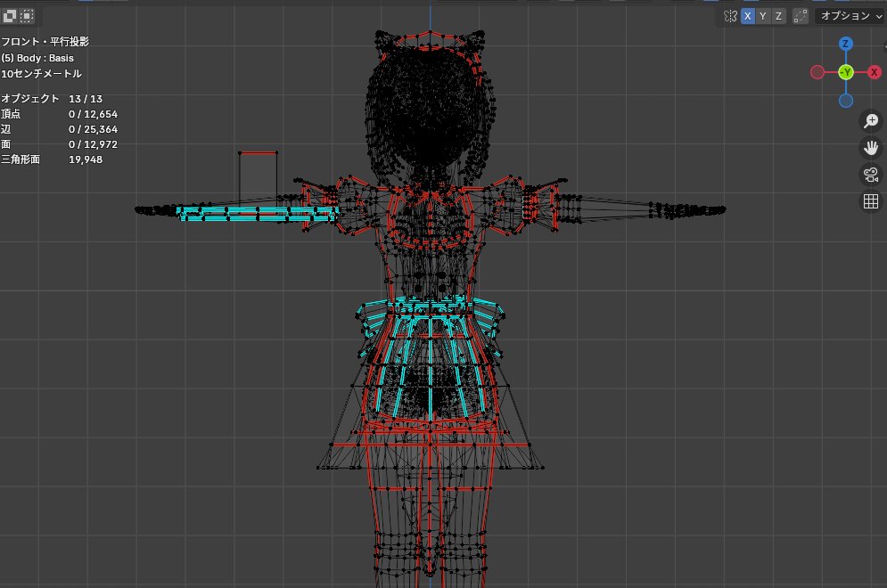Enable the Y mirror toggle
This screenshot has width=887, height=588.
point(763,15)
